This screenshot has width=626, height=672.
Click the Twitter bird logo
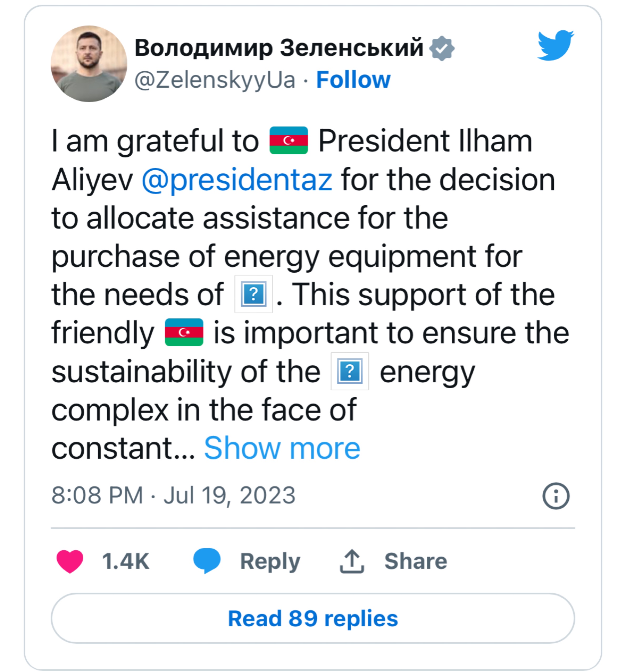[555, 46]
